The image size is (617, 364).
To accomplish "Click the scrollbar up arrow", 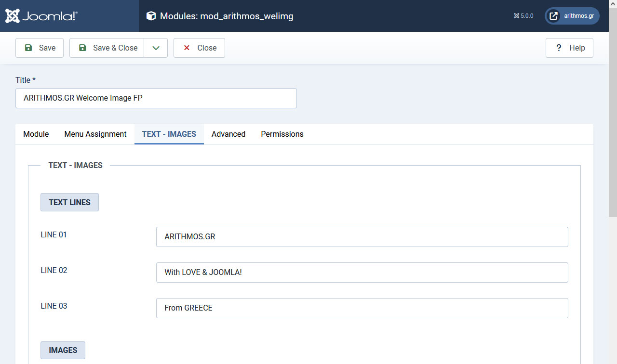I will pos(613,4).
